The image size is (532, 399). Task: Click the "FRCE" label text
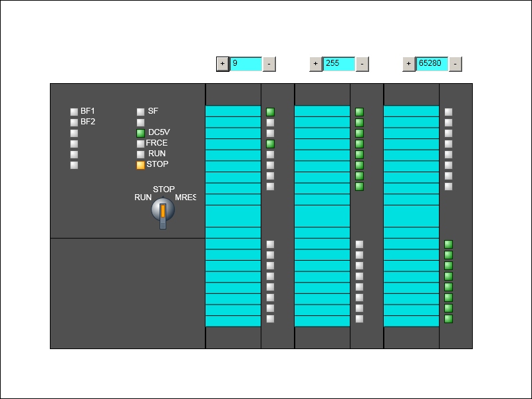(x=157, y=143)
